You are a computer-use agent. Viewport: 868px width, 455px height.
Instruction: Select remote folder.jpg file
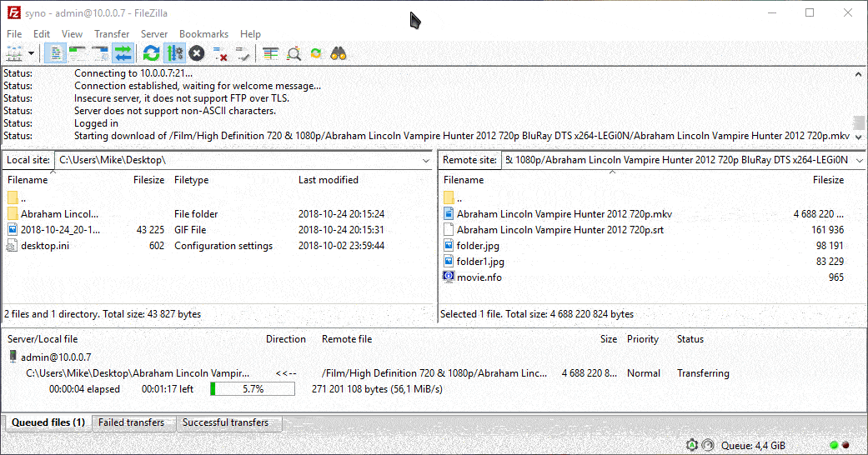(x=478, y=246)
